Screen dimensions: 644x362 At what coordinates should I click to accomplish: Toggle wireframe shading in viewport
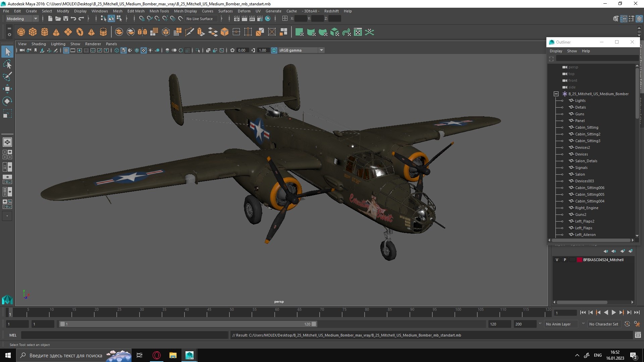point(117,50)
